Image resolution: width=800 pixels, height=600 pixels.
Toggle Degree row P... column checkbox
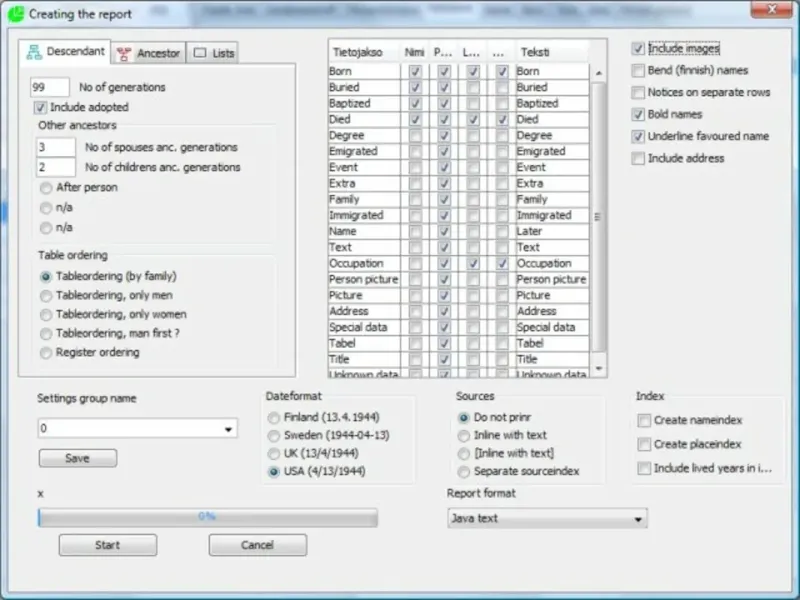tap(444, 136)
